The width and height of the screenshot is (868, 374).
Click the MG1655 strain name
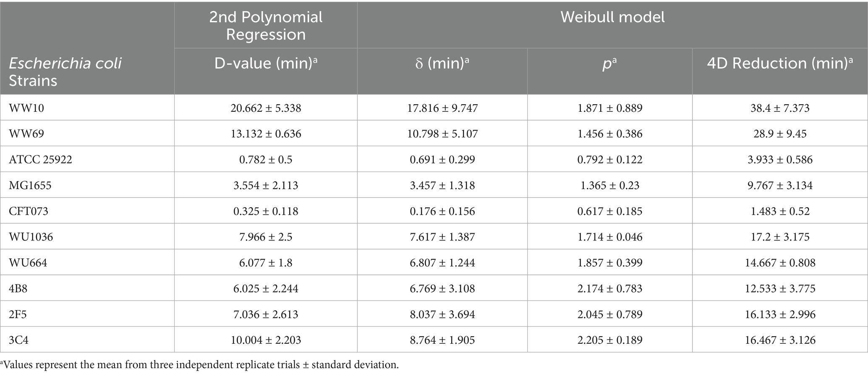point(30,185)
